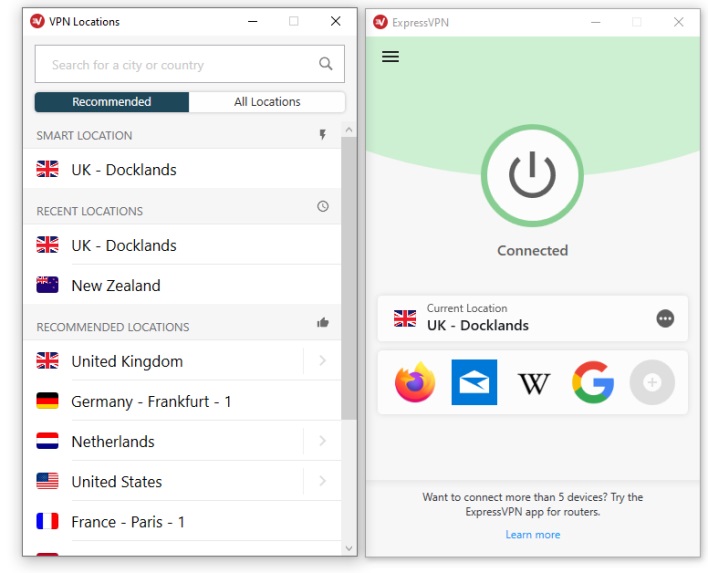Connect to New Zealand from recent locations
This screenshot has height=573, width=708.
(x=115, y=286)
